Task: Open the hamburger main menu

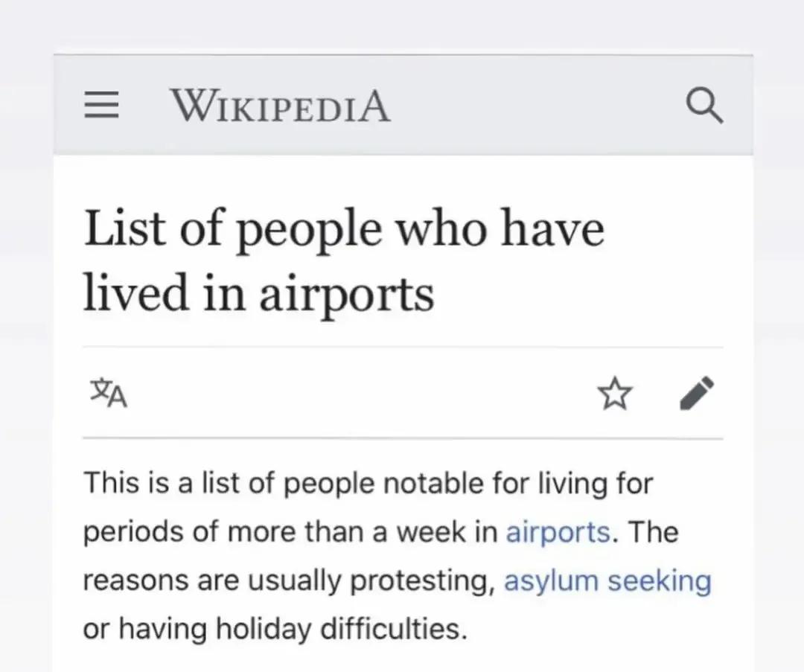Action: (100, 106)
